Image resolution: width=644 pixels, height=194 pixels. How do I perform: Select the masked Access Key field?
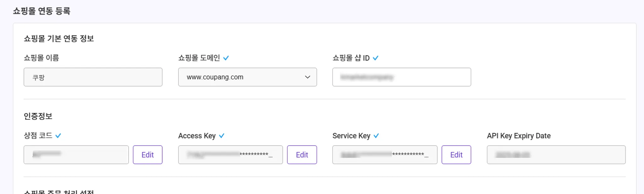click(x=230, y=155)
